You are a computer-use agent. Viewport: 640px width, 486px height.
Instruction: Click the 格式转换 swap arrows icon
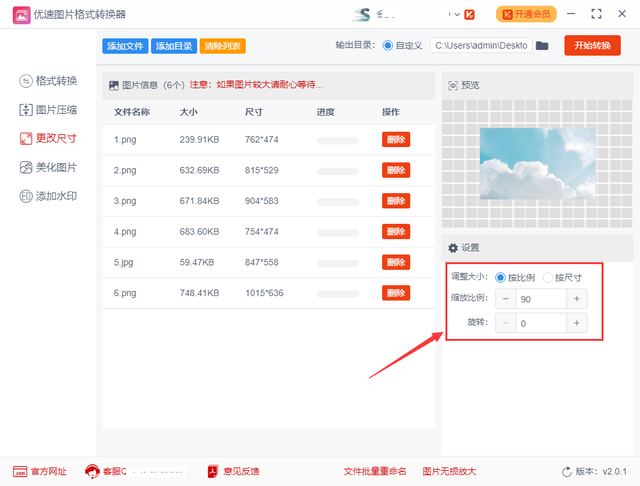point(26,81)
